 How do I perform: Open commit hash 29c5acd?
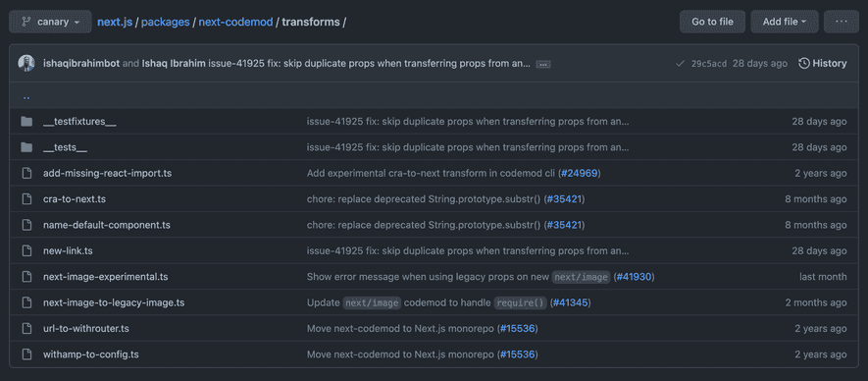click(709, 63)
